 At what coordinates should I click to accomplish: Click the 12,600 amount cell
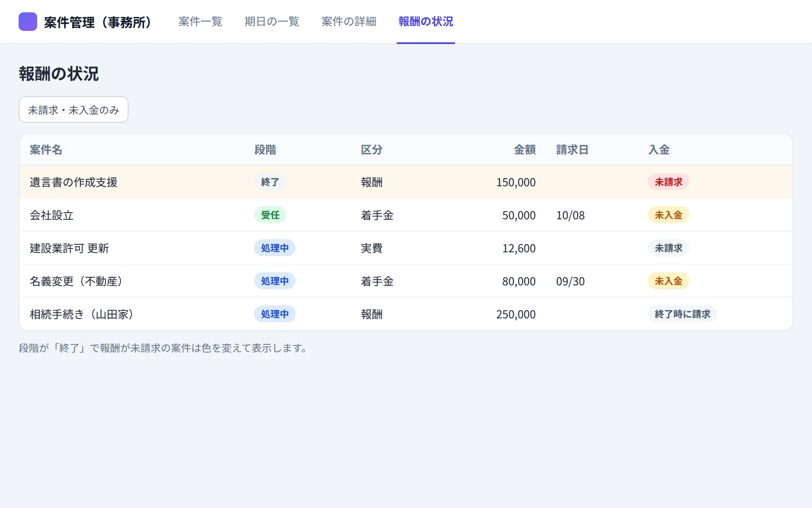pyautogui.click(x=519, y=248)
